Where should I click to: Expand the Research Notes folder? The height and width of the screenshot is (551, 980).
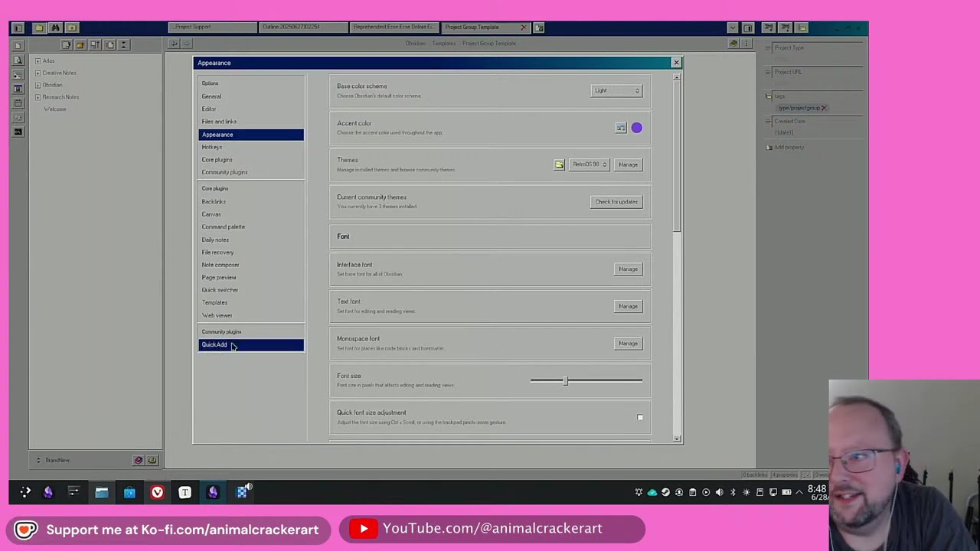pyautogui.click(x=38, y=97)
